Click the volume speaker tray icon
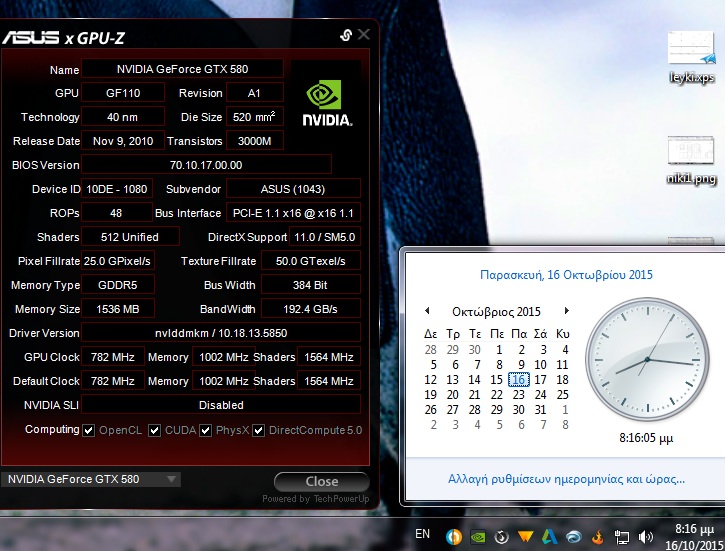Image resolution: width=726 pixels, height=551 pixels. (645, 537)
